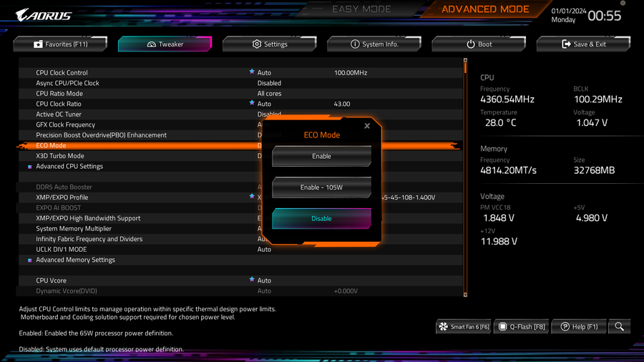This screenshot has width=644, height=362.
Task: Click the star beside CPU Clock Ratio
Action: pyautogui.click(x=252, y=102)
